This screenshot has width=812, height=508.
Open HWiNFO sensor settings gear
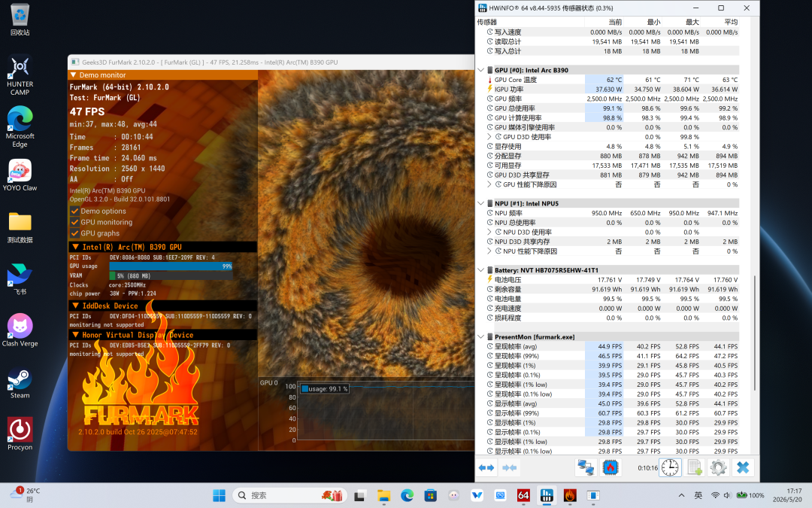coord(718,467)
